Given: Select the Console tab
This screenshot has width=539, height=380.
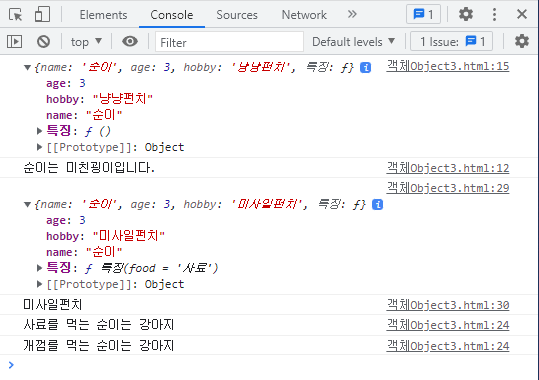Looking at the screenshot, I should coord(172,15).
